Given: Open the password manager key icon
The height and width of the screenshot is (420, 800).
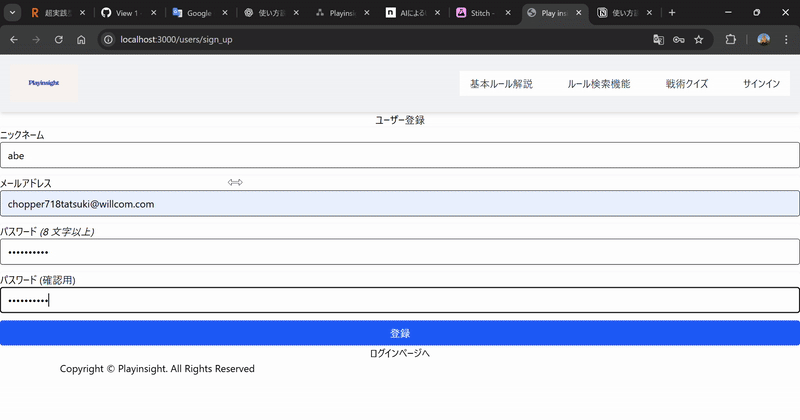Looking at the screenshot, I should 679,40.
